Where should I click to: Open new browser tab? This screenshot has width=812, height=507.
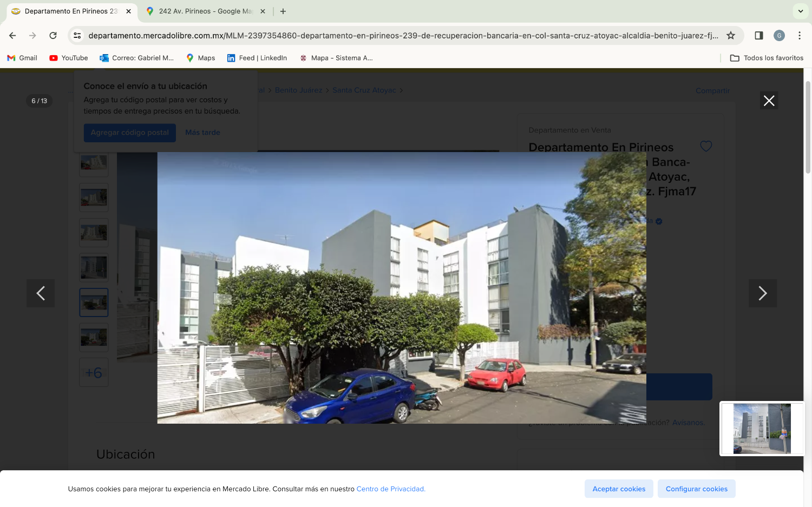283,11
